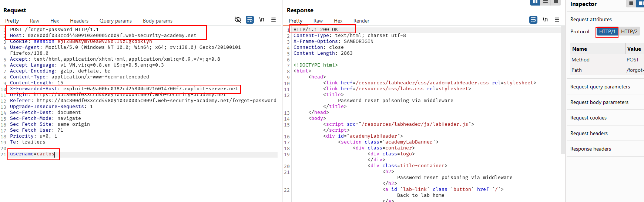The width and height of the screenshot is (644, 202).
Task: Open the Request Pretty tab
Action: [12, 21]
